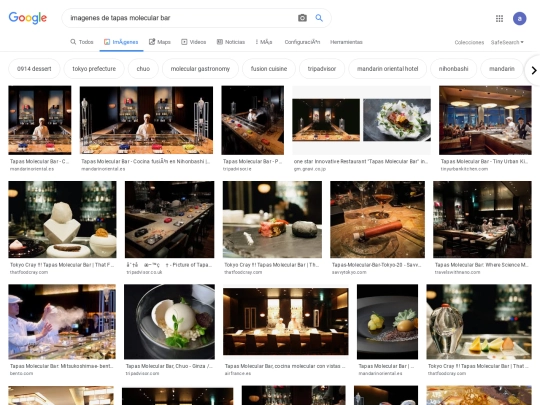Viewport: 540px width, 405px height.
Task: Click the Google logo
Action: click(x=28, y=18)
